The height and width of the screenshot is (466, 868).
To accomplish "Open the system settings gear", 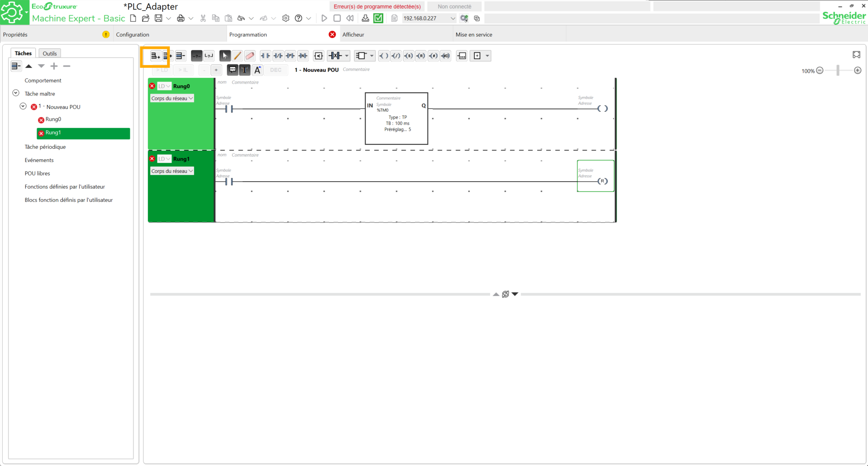I will click(286, 18).
